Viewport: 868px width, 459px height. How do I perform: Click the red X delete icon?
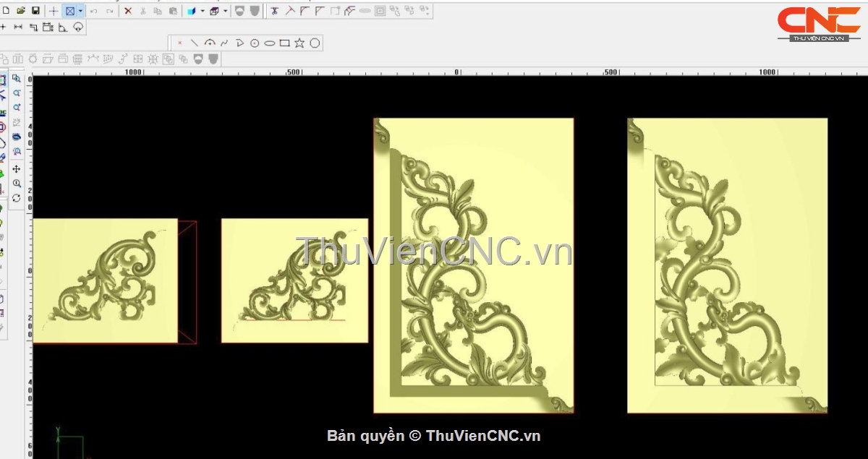(x=128, y=11)
